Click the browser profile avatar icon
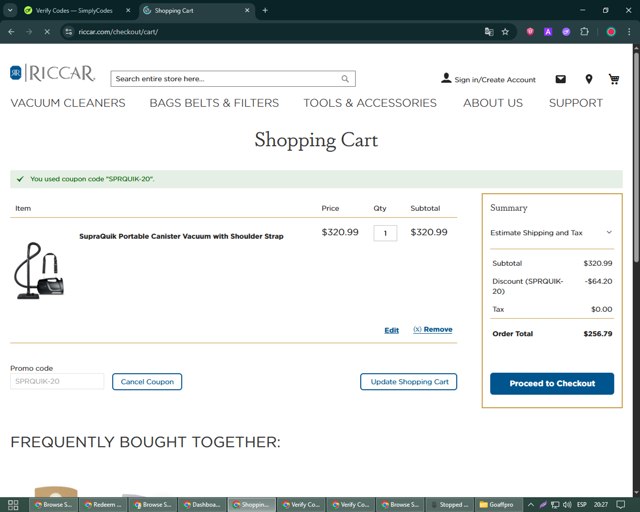 coord(611,31)
